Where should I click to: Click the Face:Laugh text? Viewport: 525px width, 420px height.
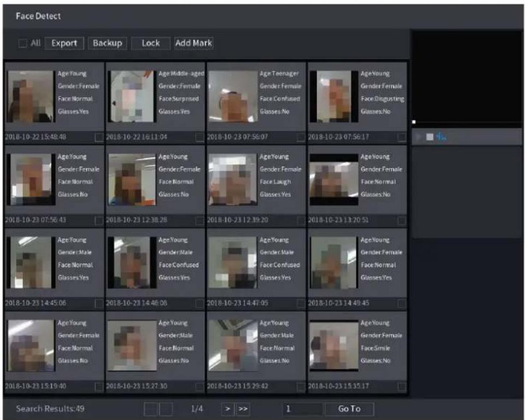click(275, 182)
